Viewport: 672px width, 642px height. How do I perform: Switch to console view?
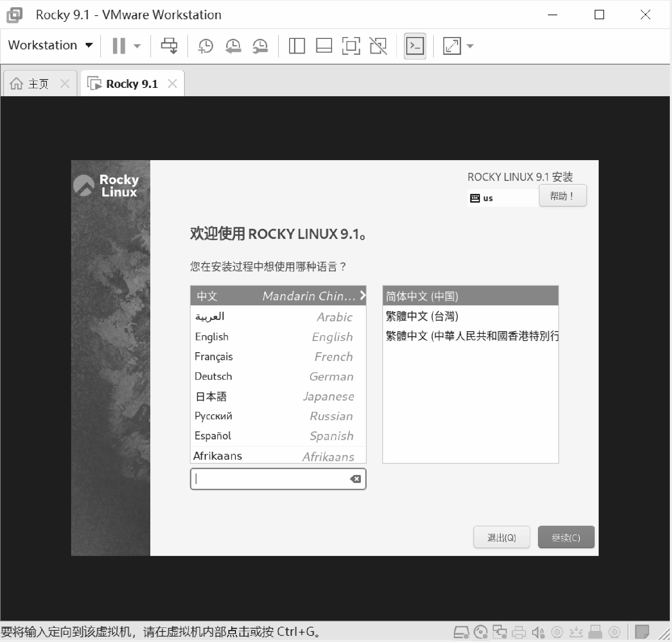click(415, 46)
